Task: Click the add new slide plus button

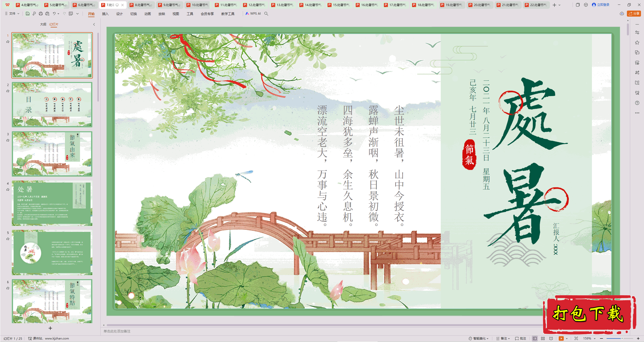Action: coord(50,328)
